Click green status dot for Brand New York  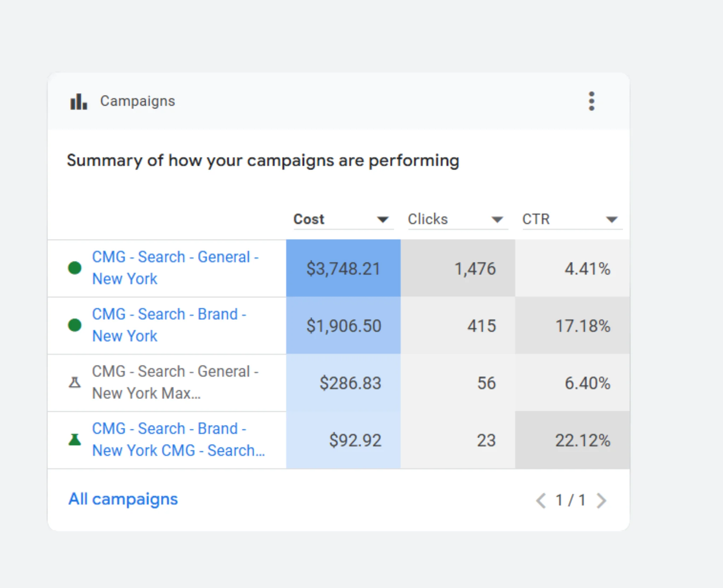[x=75, y=325]
